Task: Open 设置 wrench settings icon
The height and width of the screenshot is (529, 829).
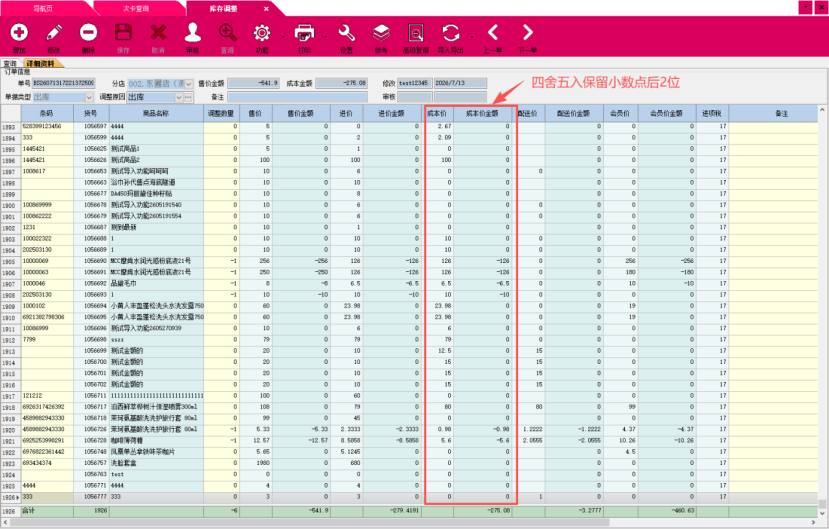Action: pyautogui.click(x=347, y=33)
